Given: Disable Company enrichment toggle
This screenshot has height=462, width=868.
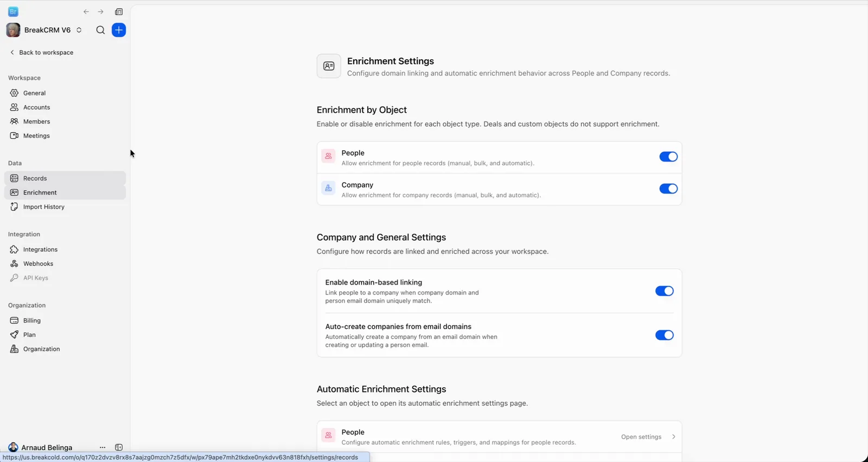Looking at the screenshot, I should [668, 189].
